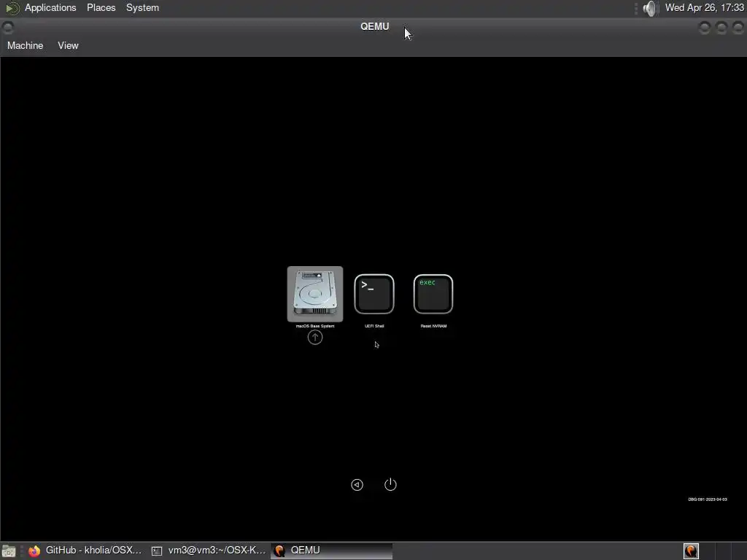Launch the UEFI Shell entry
Image resolution: width=747 pixels, height=560 pixels.
point(374,294)
